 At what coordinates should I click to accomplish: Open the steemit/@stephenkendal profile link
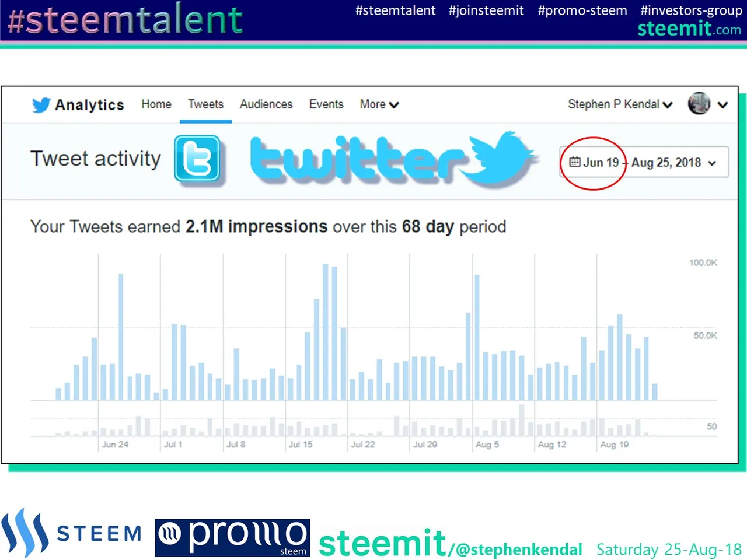click(451, 544)
